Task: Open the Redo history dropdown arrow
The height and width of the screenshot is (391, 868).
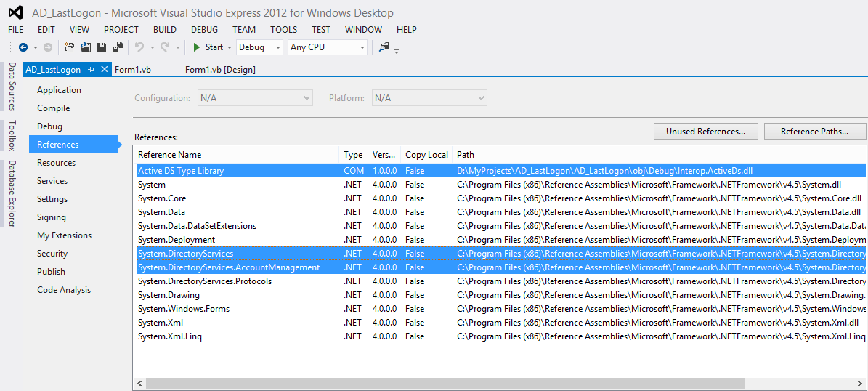Action: 177,48
